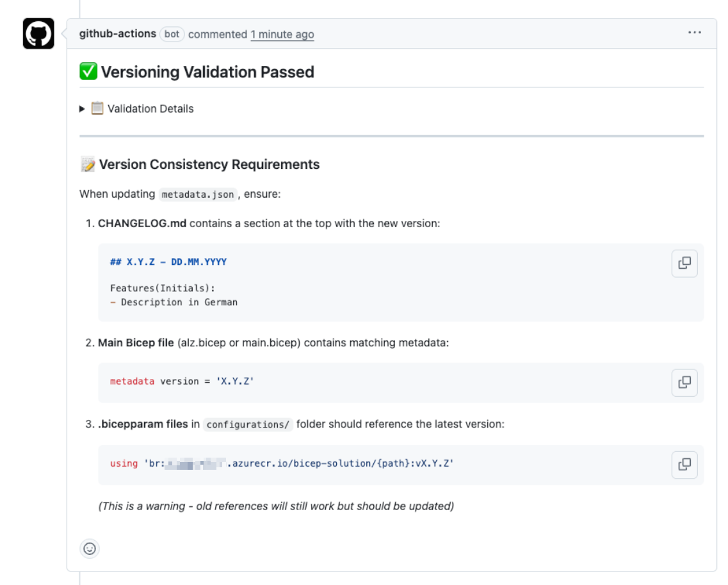
Task: Click the '1 minute ago' timestamp link
Action: click(x=282, y=35)
